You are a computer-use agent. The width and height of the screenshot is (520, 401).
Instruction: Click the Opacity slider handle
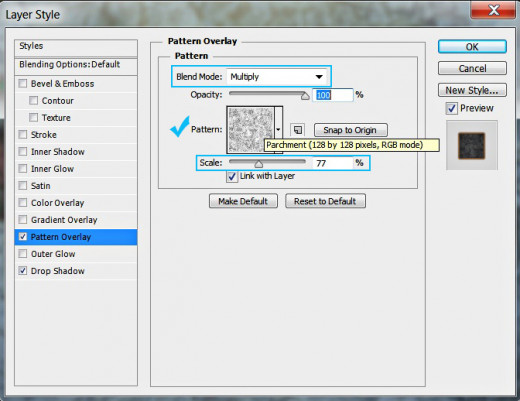pyautogui.click(x=305, y=96)
